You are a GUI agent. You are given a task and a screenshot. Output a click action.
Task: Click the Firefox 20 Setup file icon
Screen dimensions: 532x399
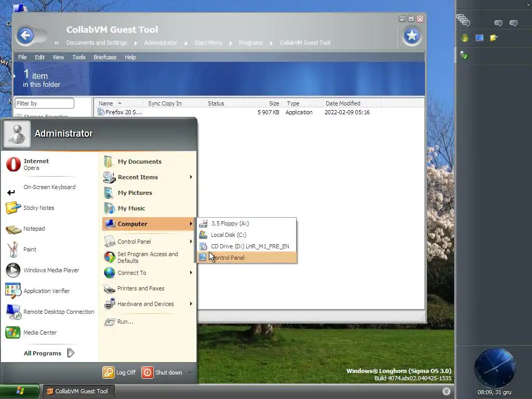tap(101, 112)
